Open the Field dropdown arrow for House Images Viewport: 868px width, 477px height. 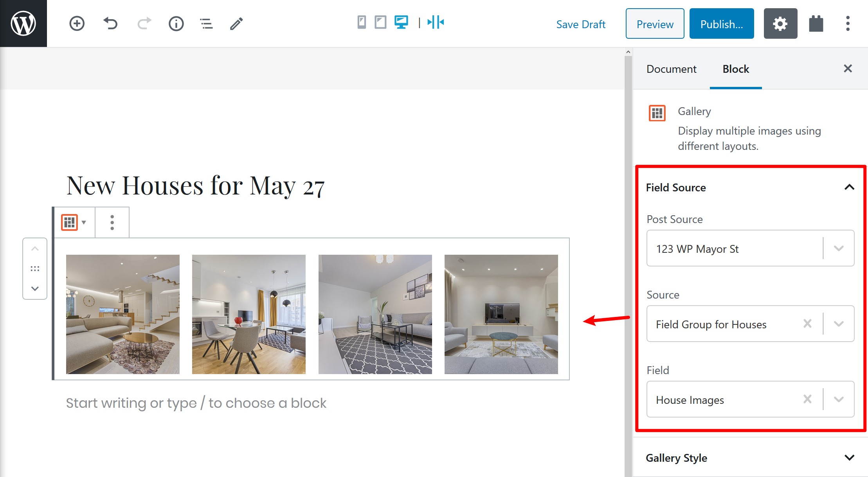[839, 399]
